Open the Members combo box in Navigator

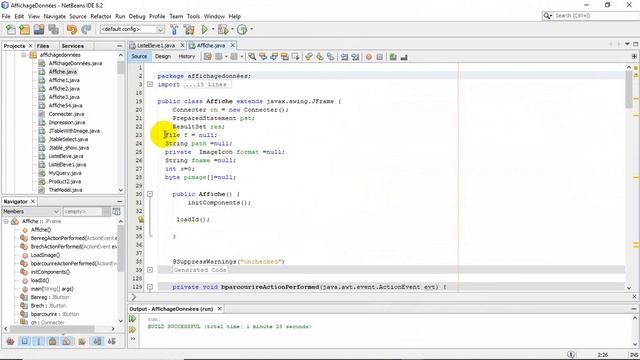coord(31,211)
